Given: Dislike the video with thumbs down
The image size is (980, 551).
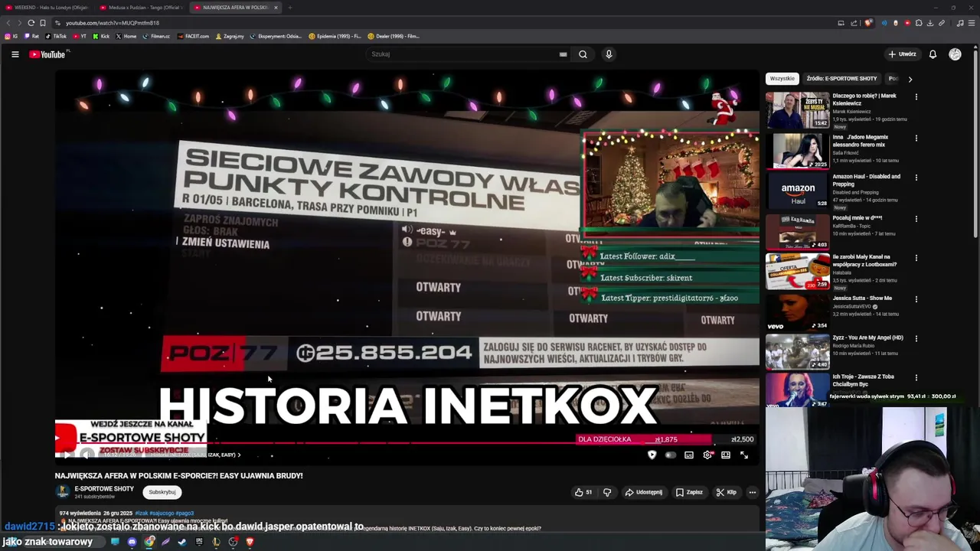Looking at the screenshot, I should 607,492.
